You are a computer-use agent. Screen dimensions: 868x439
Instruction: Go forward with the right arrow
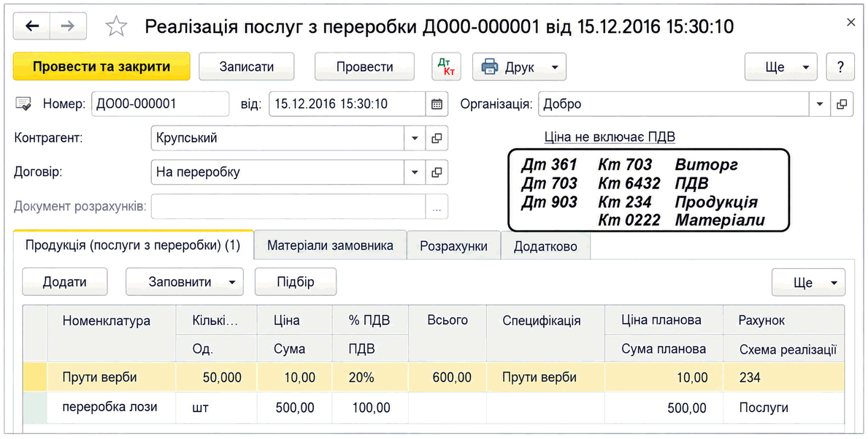68,26
